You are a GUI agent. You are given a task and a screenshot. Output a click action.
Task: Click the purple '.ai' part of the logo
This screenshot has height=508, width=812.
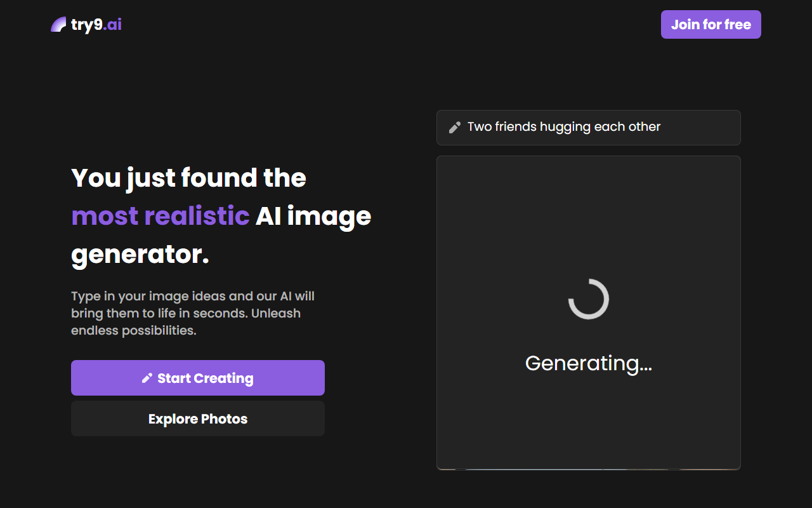(112, 25)
